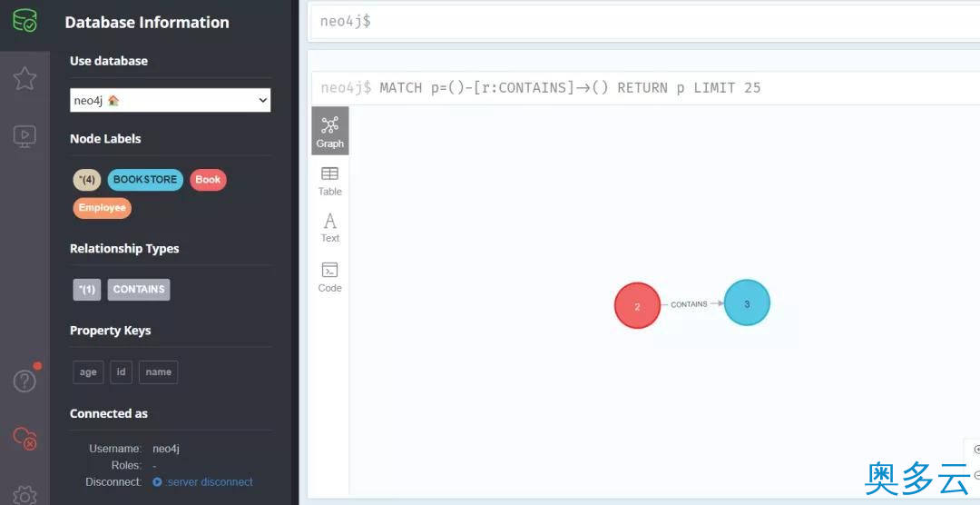Open the Favorites star icon

24,78
